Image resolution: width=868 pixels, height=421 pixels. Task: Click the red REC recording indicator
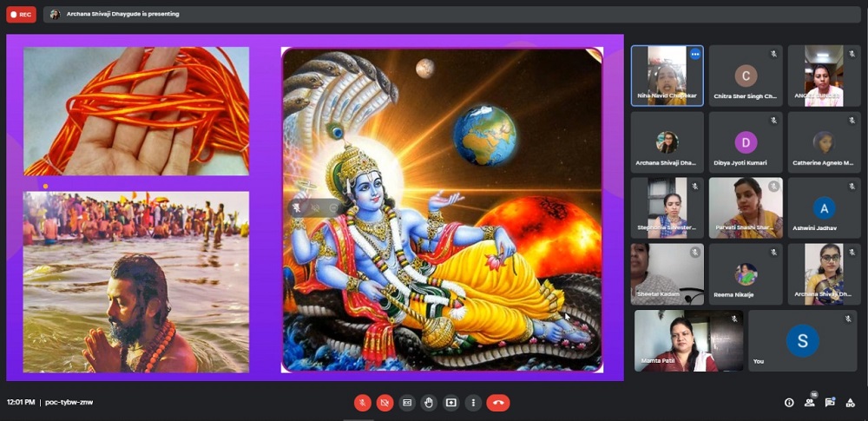[21, 15]
